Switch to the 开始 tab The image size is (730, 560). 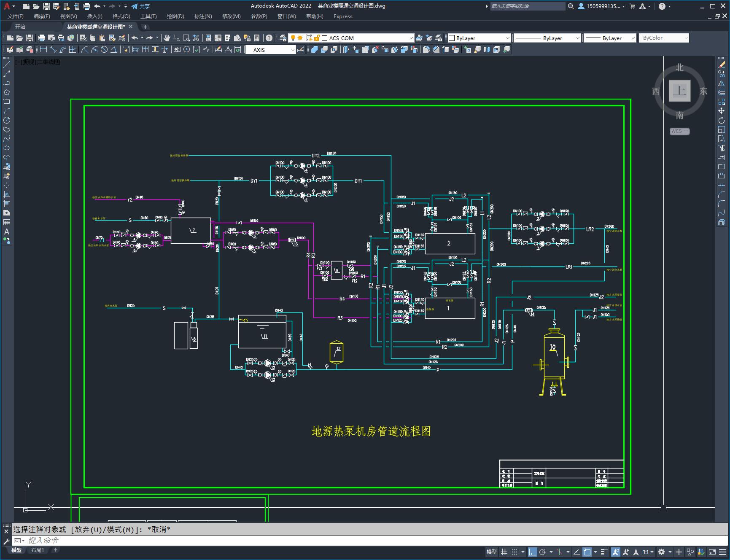[20, 27]
